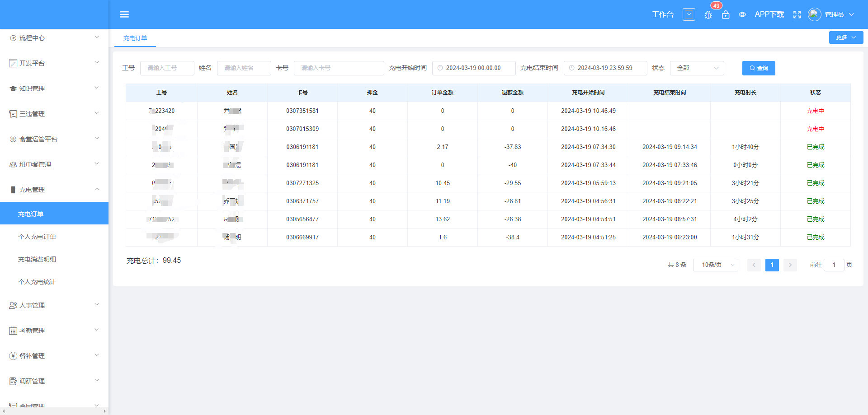
Task: Click 充电中 status for card 0307015309
Action: point(815,129)
